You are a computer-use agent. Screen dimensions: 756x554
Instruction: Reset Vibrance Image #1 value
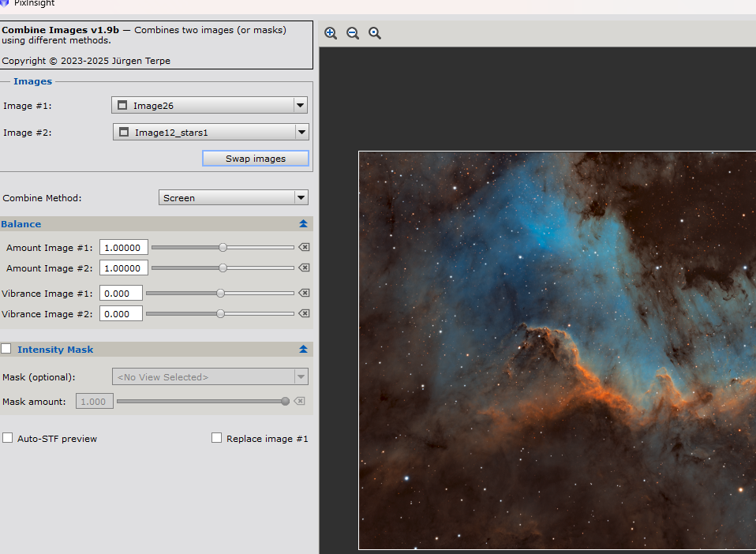tap(304, 293)
